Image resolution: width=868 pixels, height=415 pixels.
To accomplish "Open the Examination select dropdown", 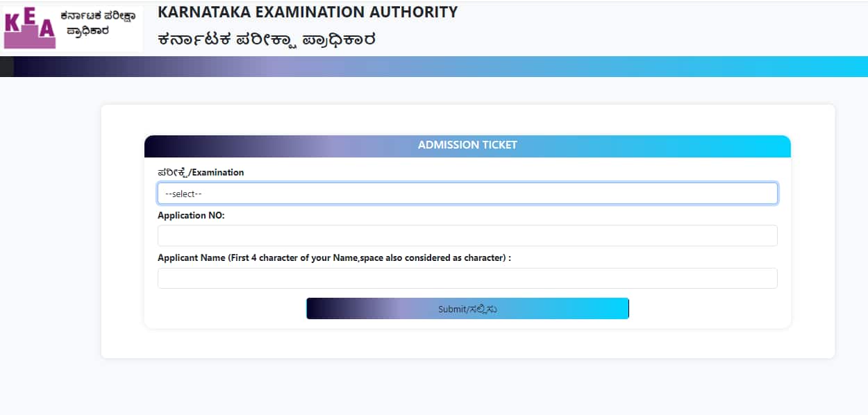I will [x=467, y=194].
